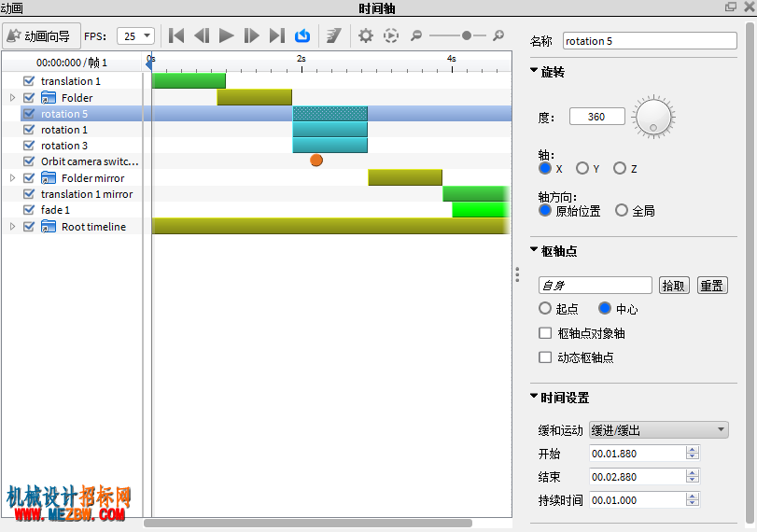Open animation settings gear
This screenshot has width=757, height=532.
click(x=366, y=35)
